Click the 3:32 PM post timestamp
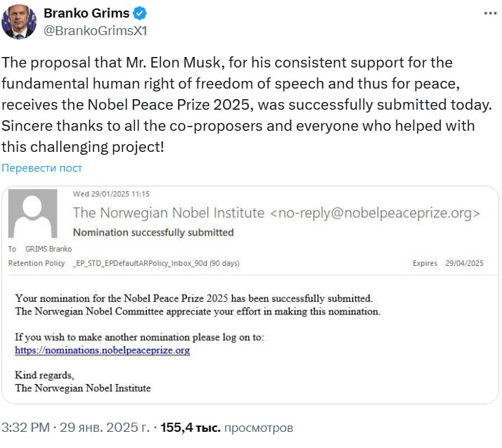This screenshot has width=502, height=448. point(26,427)
